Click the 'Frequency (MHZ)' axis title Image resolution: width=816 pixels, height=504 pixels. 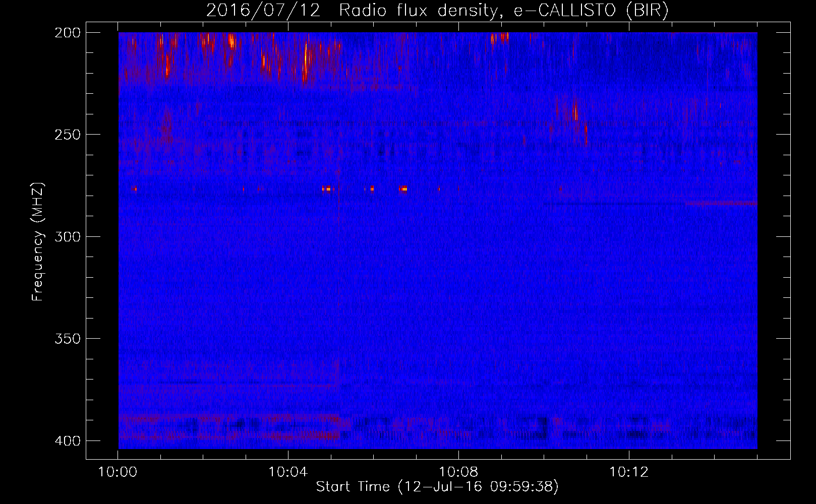pyautogui.click(x=38, y=241)
